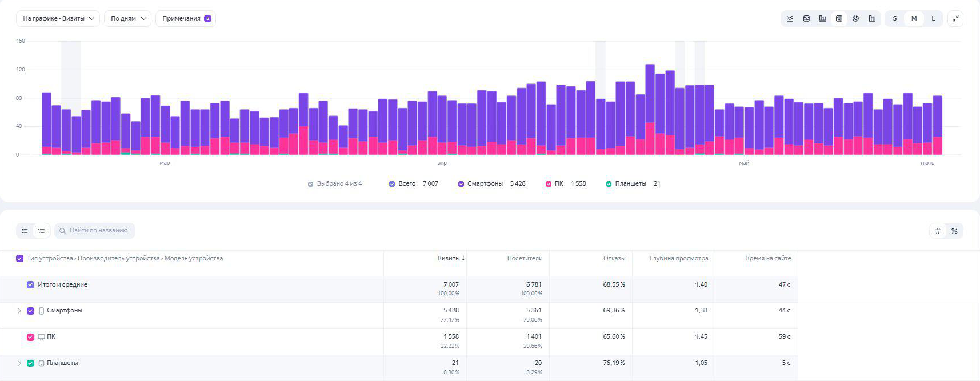
Task: Click Модель устройства in the grouping path
Action: click(x=194, y=259)
